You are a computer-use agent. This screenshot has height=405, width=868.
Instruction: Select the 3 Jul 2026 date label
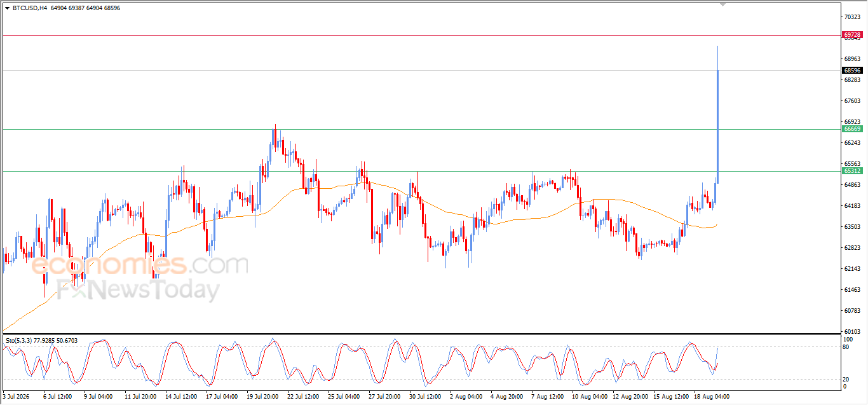click(17, 397)
